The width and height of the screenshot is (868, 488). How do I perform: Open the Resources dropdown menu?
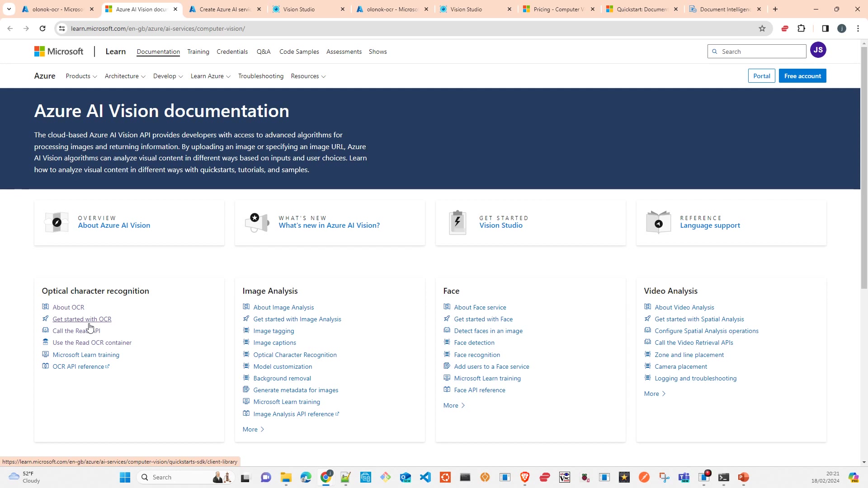tap(308, 76)
